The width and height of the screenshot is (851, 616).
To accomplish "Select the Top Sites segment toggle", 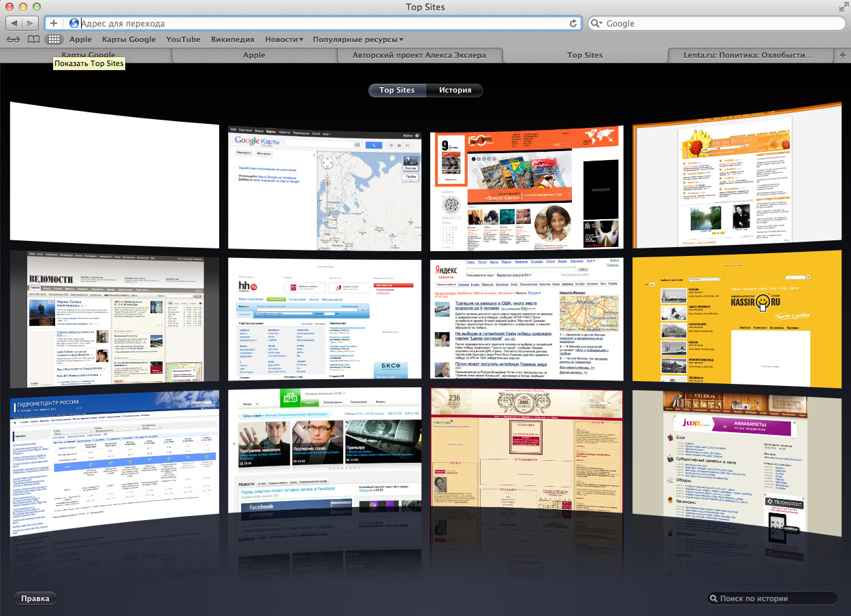I will [x=397, y=90].
